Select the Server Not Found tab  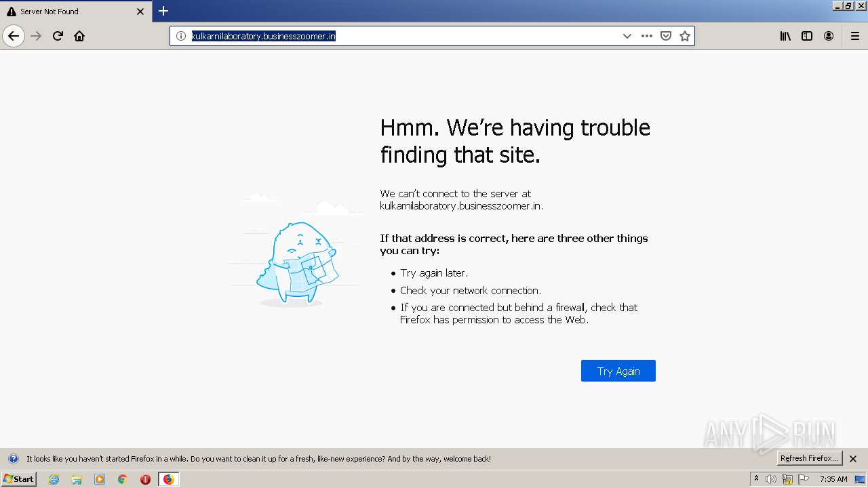point(75,12)
